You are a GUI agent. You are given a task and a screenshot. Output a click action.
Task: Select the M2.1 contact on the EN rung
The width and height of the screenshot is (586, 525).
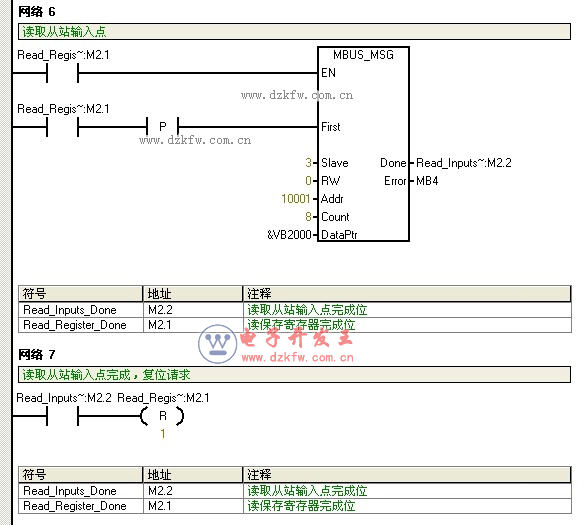[x=62, y=73]
